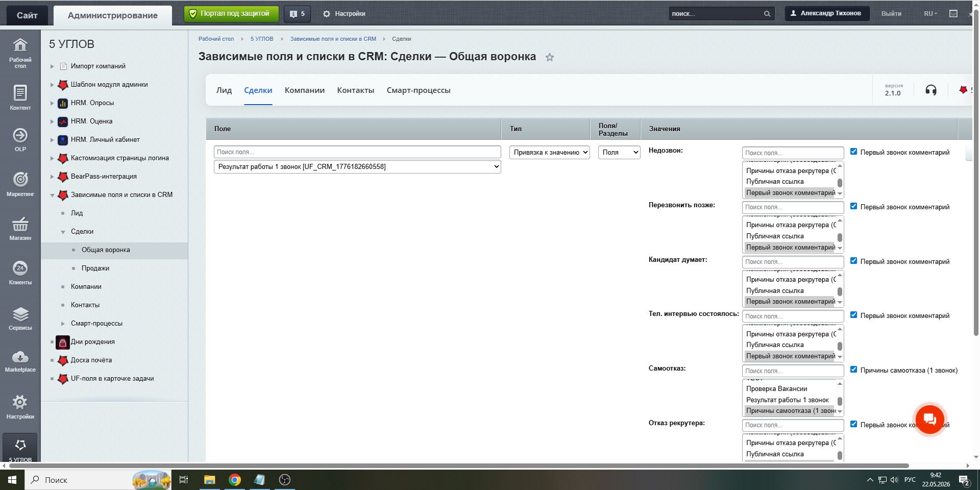The width and height of the screenshot is (980, 490).
Task: Click the HRM. Опросы module icon
Action: pos(63,103)
